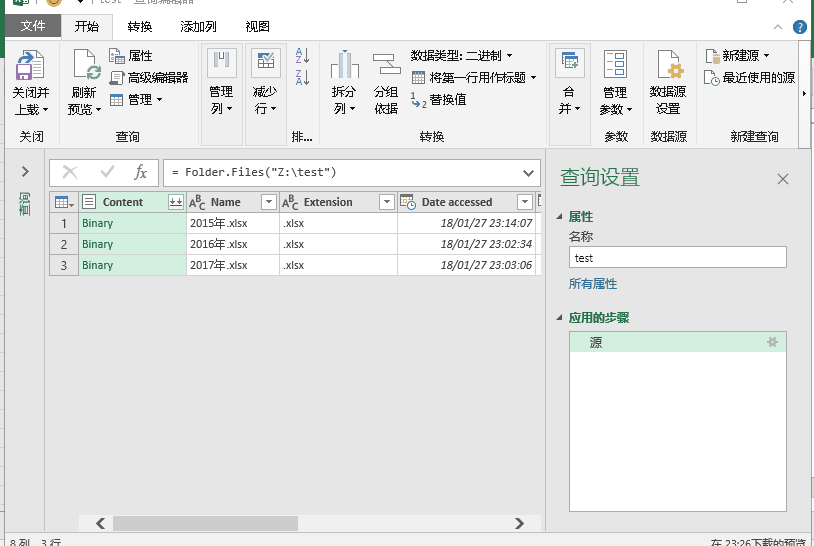
Task: Click the Combine Binaries icon in Content header
Action: [176, 202]
